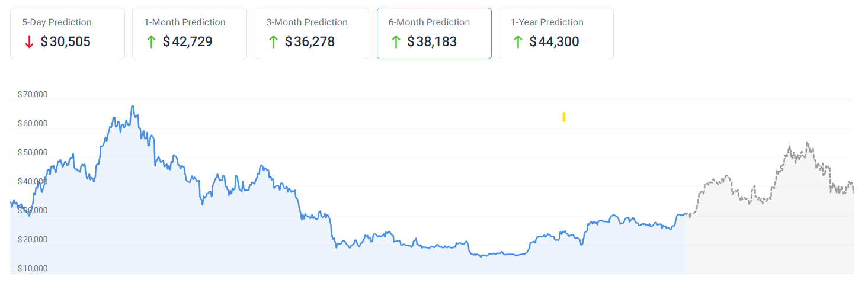The image size is (868, 283).
Task: Click the $30,505 prediction value
Action: 66,42
